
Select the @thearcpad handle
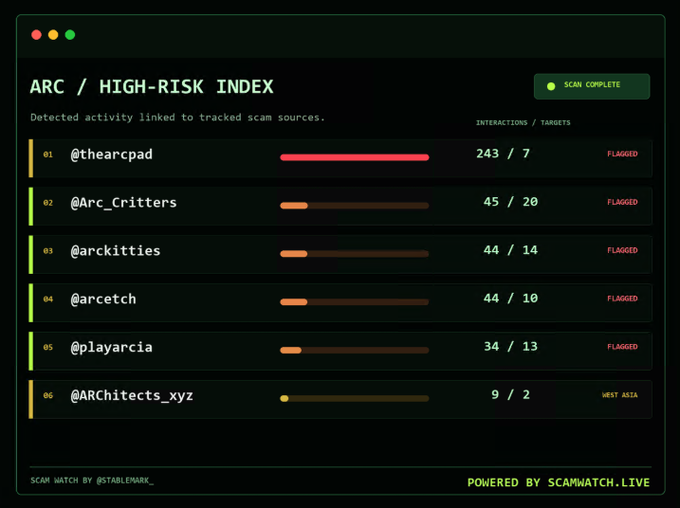[111, 154]
